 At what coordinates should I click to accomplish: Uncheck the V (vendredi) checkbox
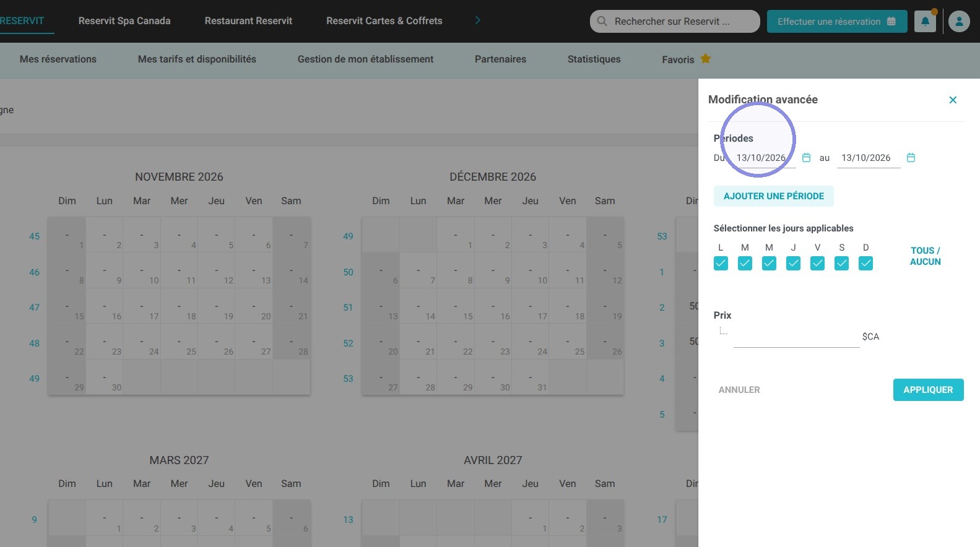817,264
